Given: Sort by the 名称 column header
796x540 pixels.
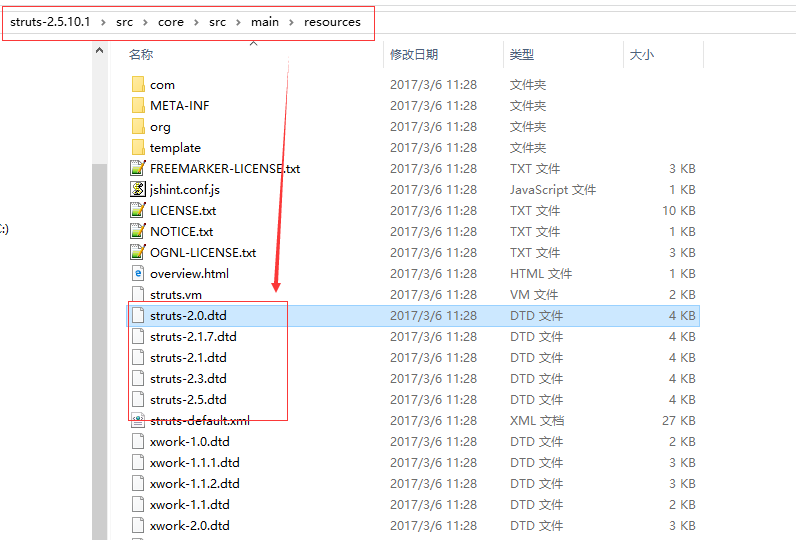Looking at the screenshot, I should click(x=141, y=54).
